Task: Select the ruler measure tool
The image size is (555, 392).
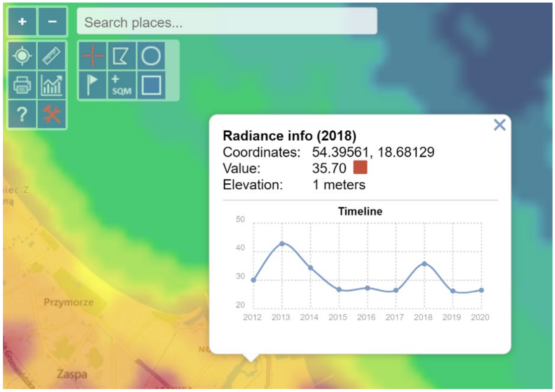Action: pyautogui.click(x=52, y=56)
